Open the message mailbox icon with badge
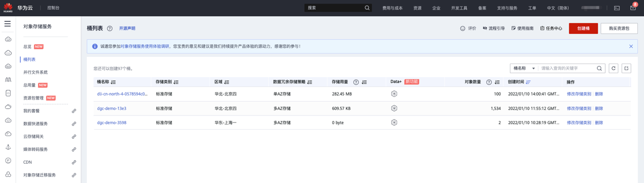The width and height of the screenshot is (644, 183). coord(632,8)
